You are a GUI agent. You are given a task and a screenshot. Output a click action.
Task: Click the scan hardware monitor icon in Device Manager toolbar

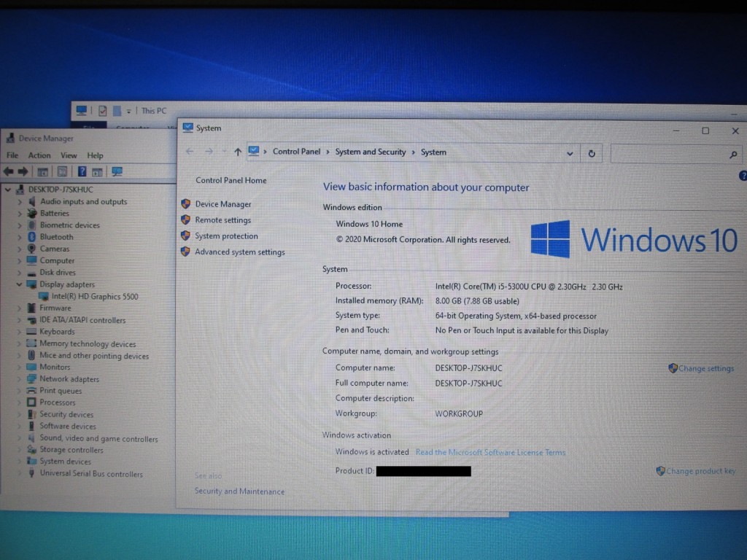pos(117,171)
